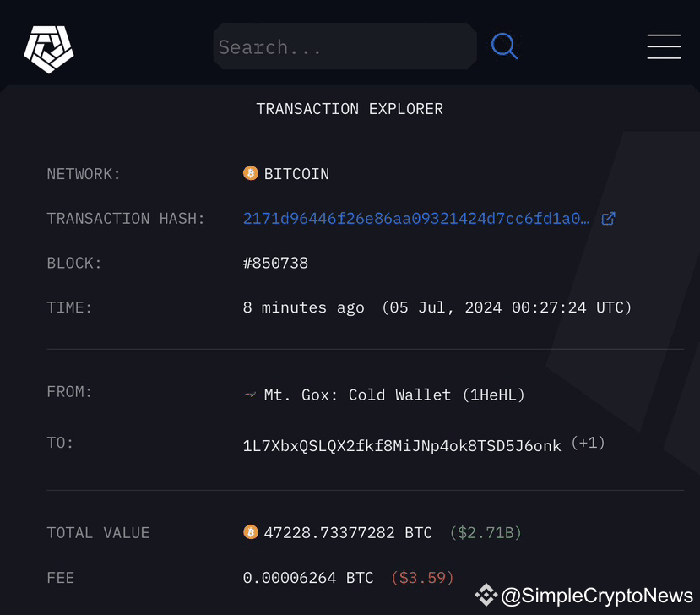Click the Bitcoin icon beside the total value

[x=251, y=532]
